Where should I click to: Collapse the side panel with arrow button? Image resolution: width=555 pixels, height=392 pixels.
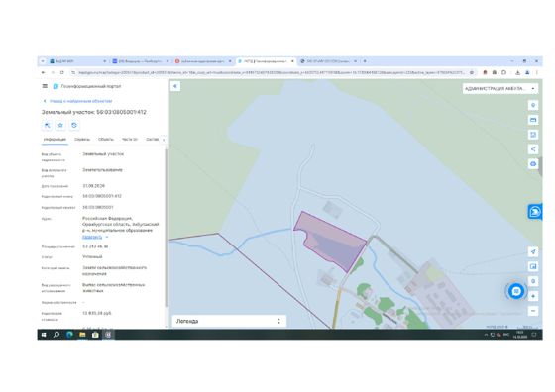tap(175, 86)
